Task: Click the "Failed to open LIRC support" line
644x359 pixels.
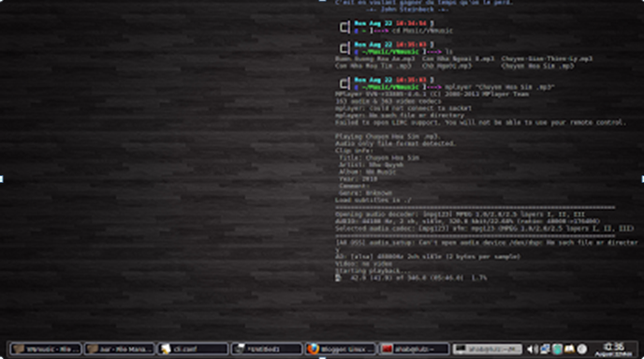Action: (480, 123)
